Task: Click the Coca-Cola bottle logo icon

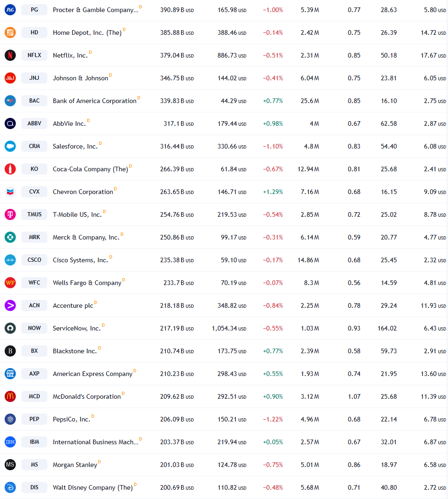Action: coord(10,169)
